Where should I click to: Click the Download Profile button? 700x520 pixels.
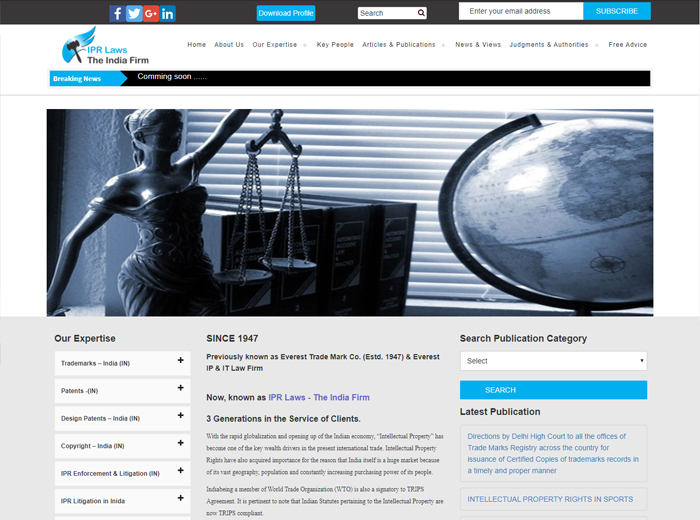point(286,13)
